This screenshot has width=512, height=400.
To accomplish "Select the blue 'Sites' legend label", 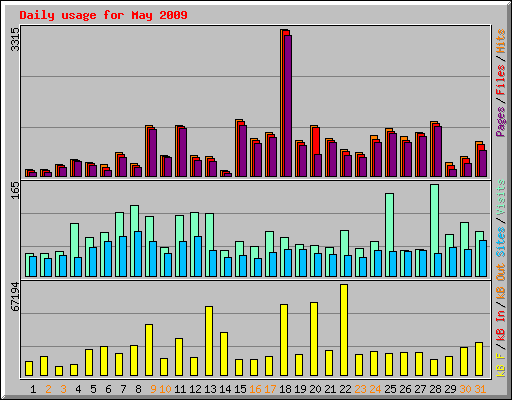I will click(x=501, y=242).
